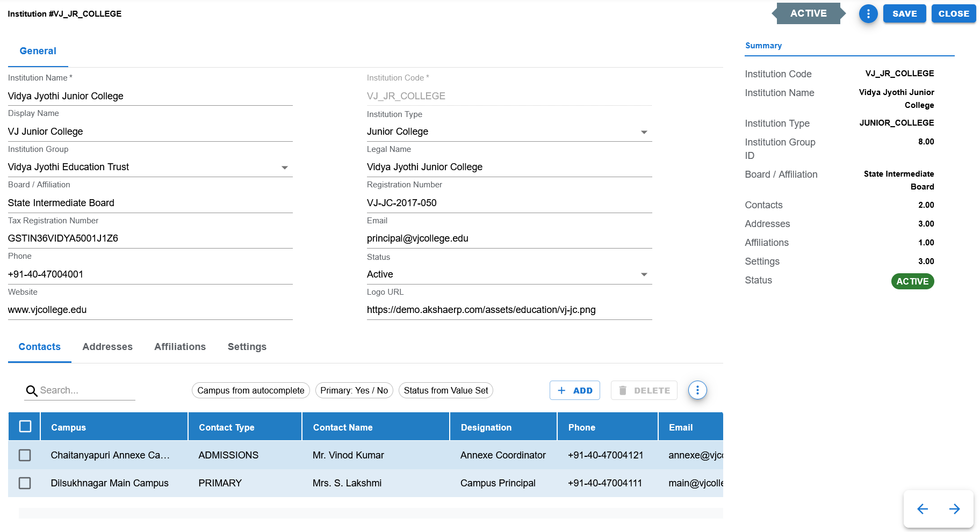This screenshot has width=980, height=532.
Task: Edit the Logo URL field
Action: [x=509, y=310]
